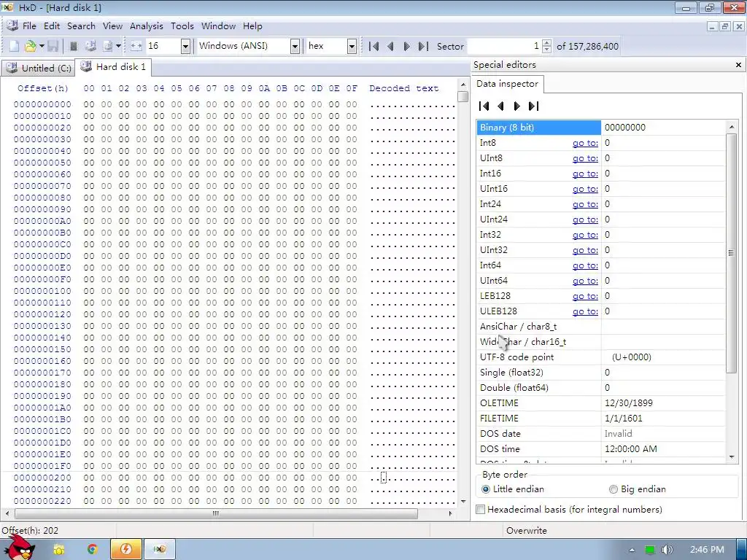Screen dimensions: 747x560
Task: Open the Search menu
Action: point(81,26)
